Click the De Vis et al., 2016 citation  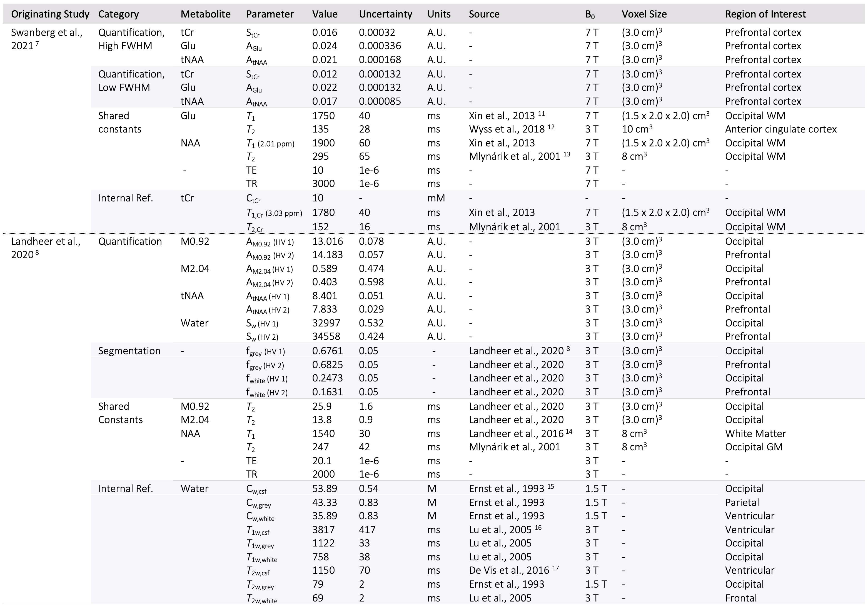513,570
